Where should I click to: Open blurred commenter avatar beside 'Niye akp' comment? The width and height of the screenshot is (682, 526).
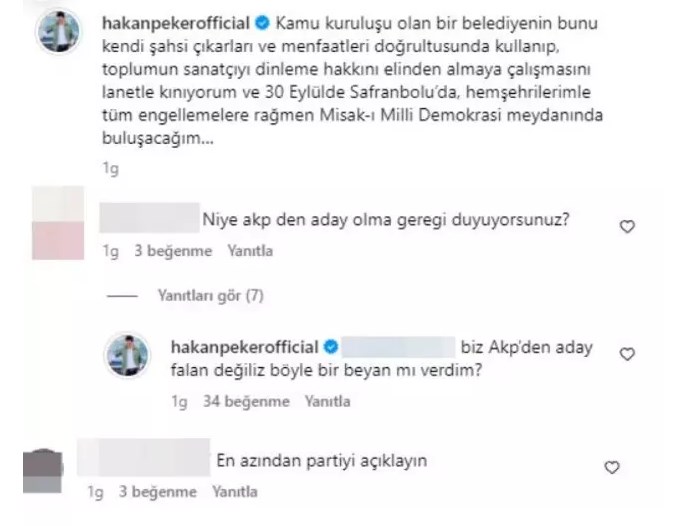[x=58, y=223]
